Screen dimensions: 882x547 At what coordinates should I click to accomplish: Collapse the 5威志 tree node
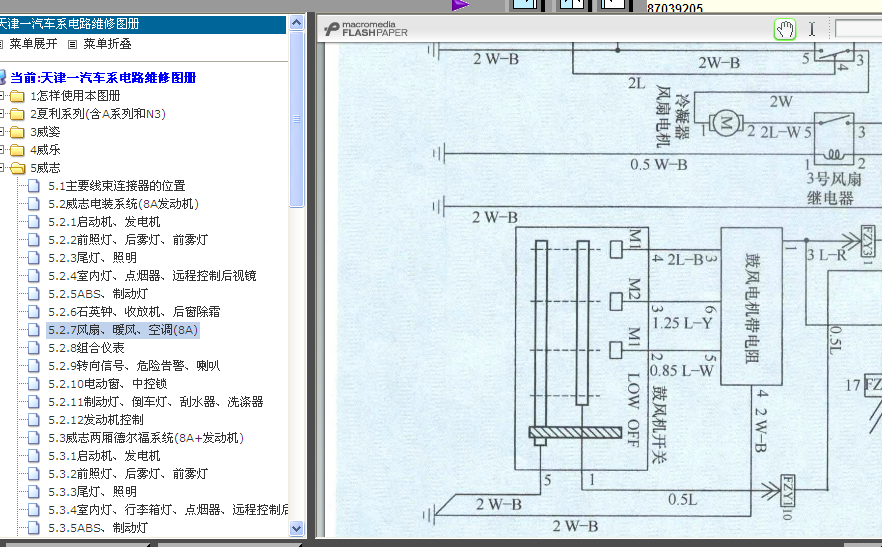pos(3,168)
